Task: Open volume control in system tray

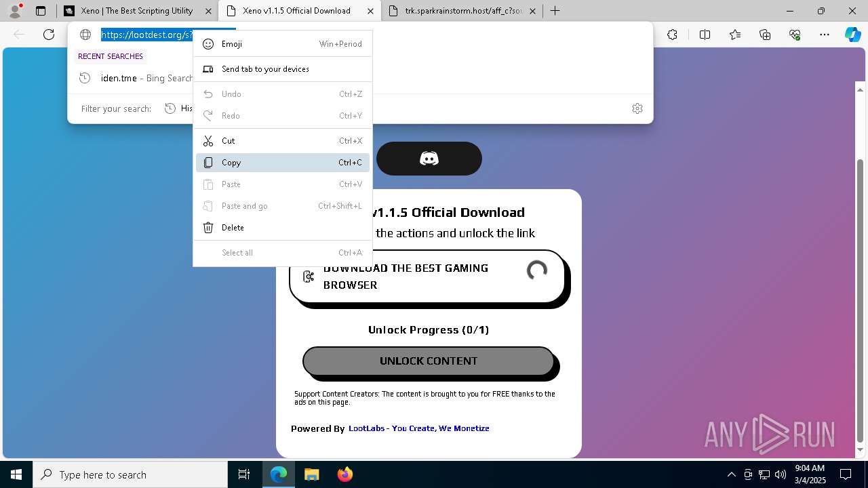Action: point(781,474)
